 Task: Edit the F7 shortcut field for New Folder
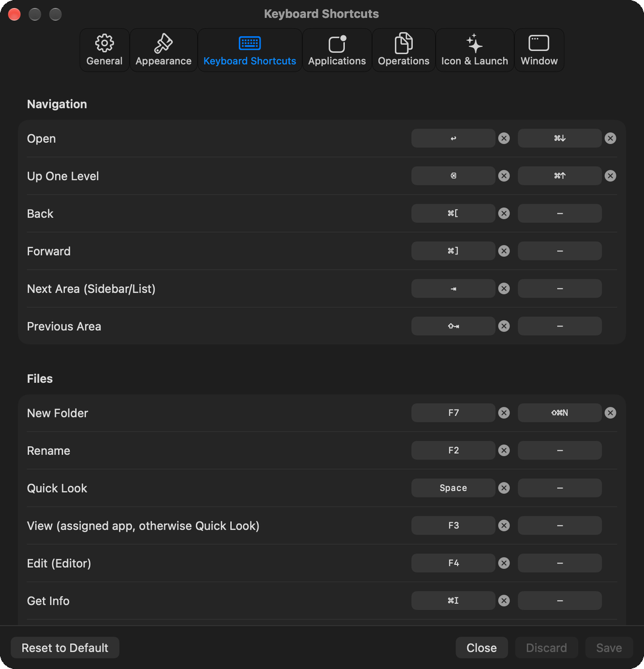453,413
